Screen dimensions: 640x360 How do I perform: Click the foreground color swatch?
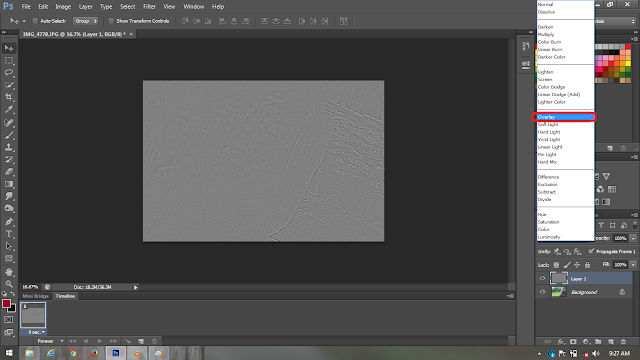coord(6,303)
